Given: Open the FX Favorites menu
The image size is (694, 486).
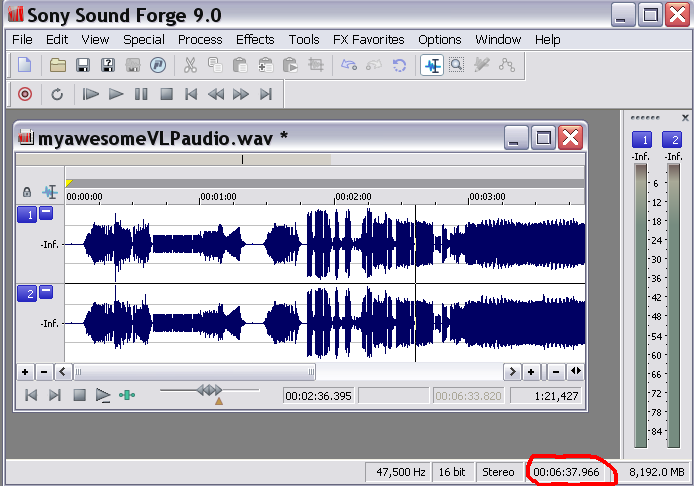Looking at the screenshot, I should point(368,40).
